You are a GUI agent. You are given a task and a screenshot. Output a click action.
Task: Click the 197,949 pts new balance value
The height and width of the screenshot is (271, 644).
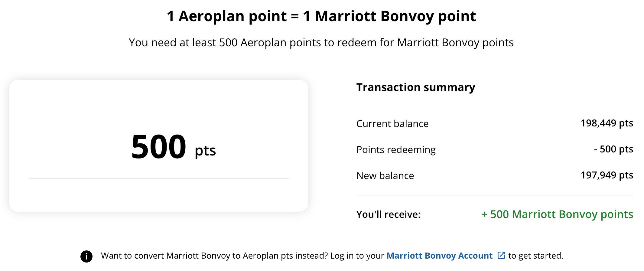click(607, 175)
